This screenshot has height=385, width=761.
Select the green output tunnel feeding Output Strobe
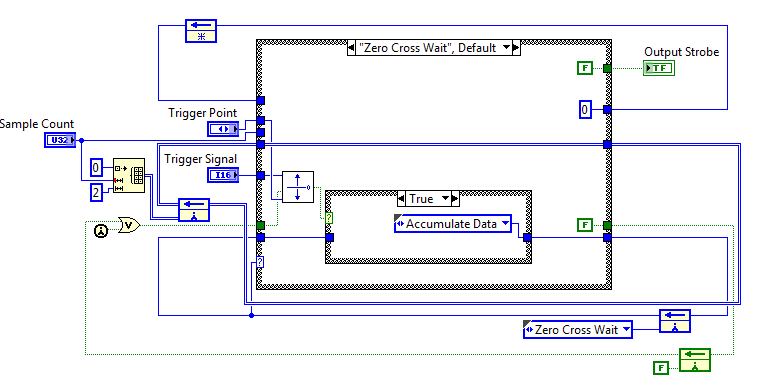[x=607, y=68]
